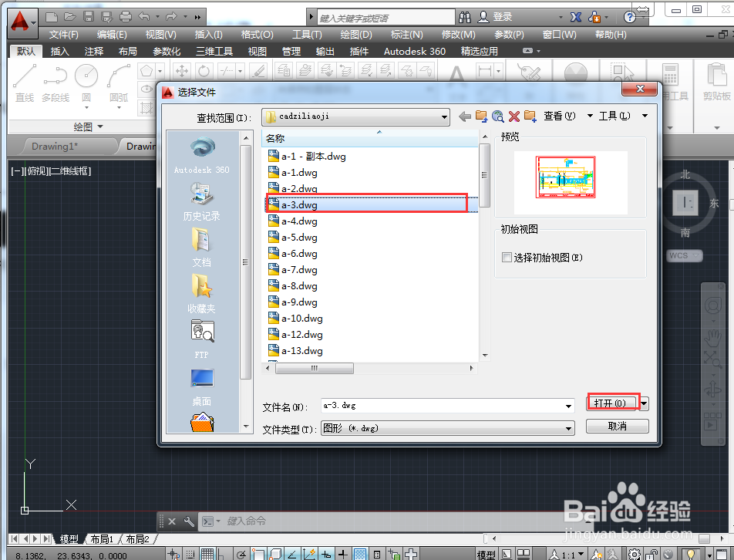Toggle grid display in the status bar

click(x=208, y=553)
